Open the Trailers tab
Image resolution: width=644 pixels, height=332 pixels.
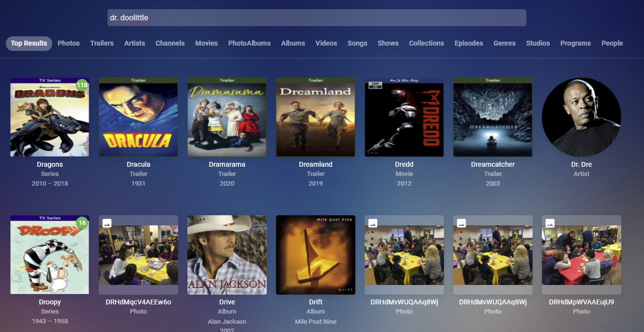point(102,43)
